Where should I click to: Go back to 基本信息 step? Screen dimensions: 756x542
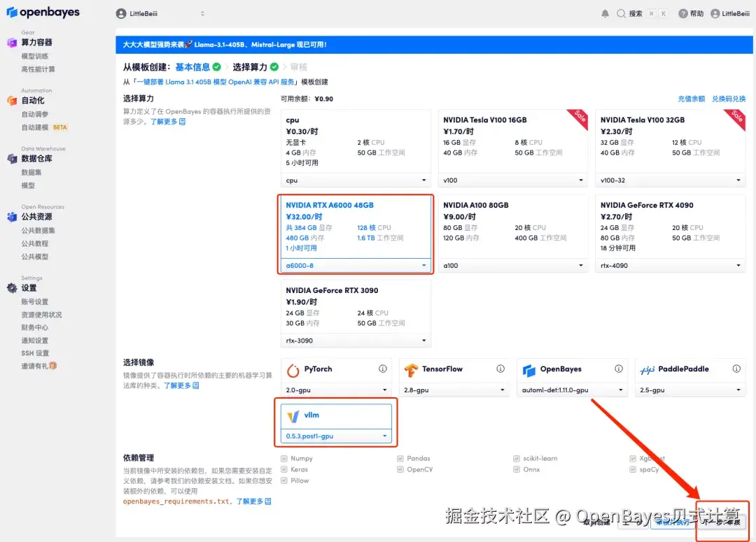point(192,67)
